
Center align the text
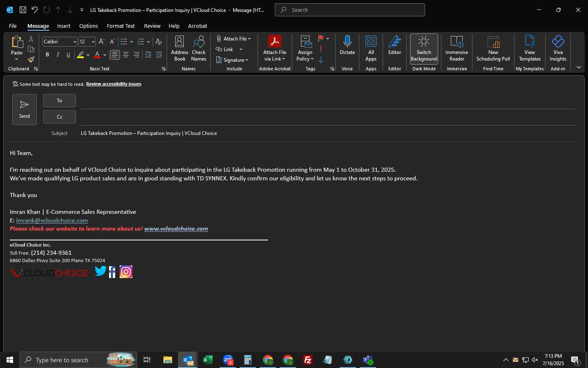[126, 55]
